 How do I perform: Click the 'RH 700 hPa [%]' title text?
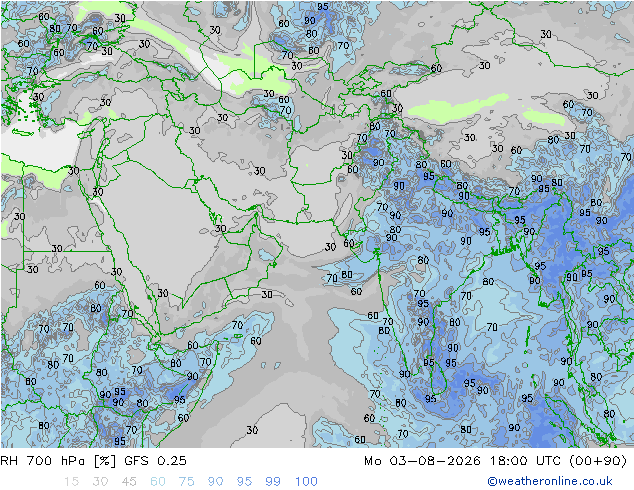58,461
